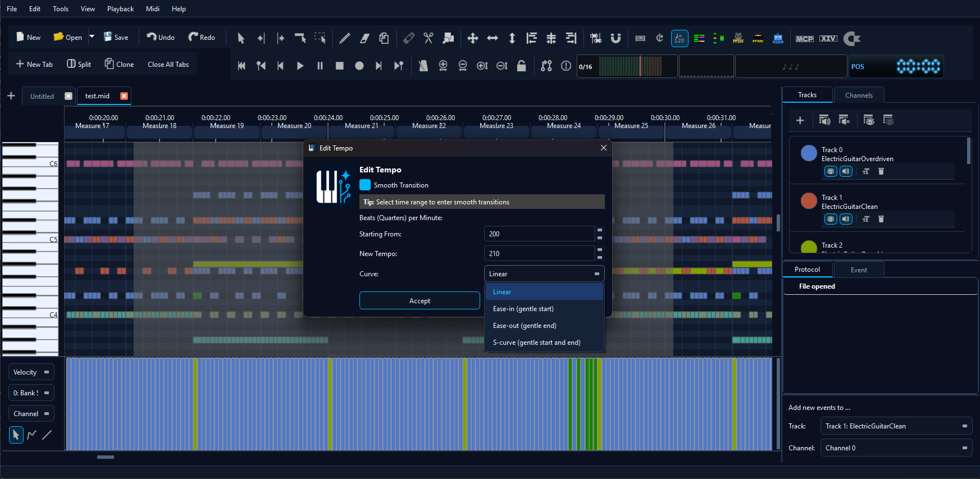
Task: Switch to the Event tab
Action: pos(859,270)
